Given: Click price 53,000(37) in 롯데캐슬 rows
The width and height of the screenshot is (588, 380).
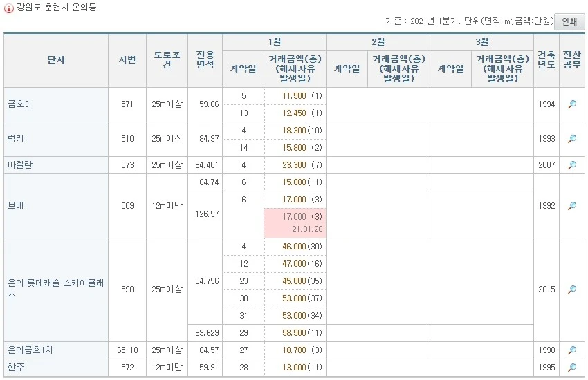Looking at the screenshot, I should pos(302,298).
